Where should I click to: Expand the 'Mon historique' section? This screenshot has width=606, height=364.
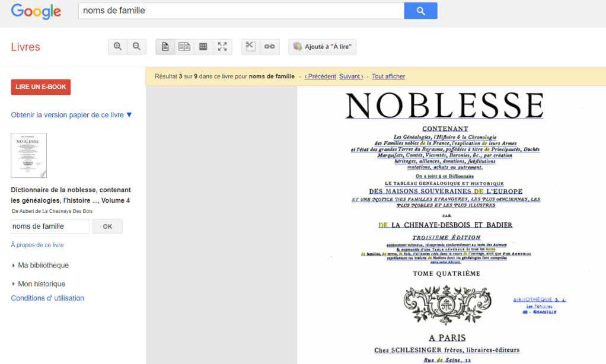[41, 284]
